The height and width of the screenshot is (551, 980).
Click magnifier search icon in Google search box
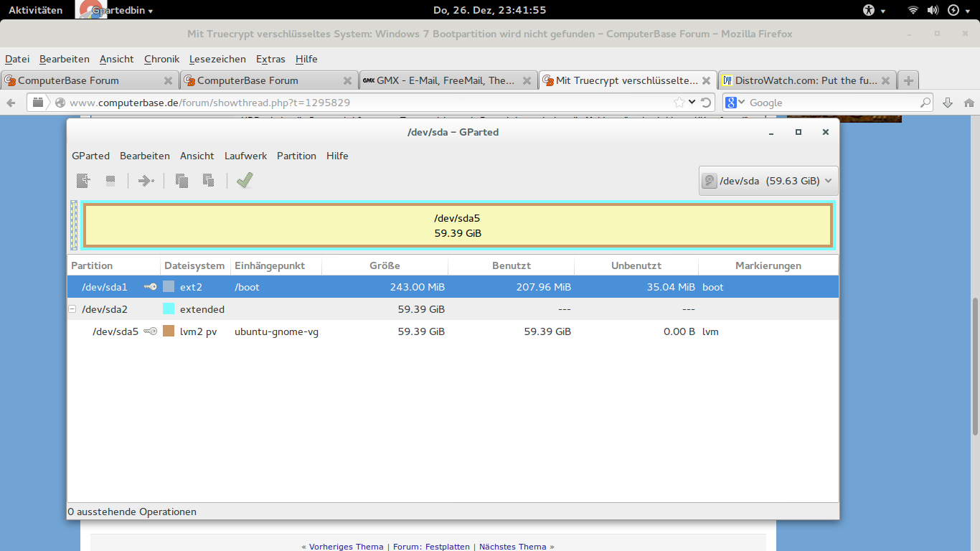click(x=925, y=103)
